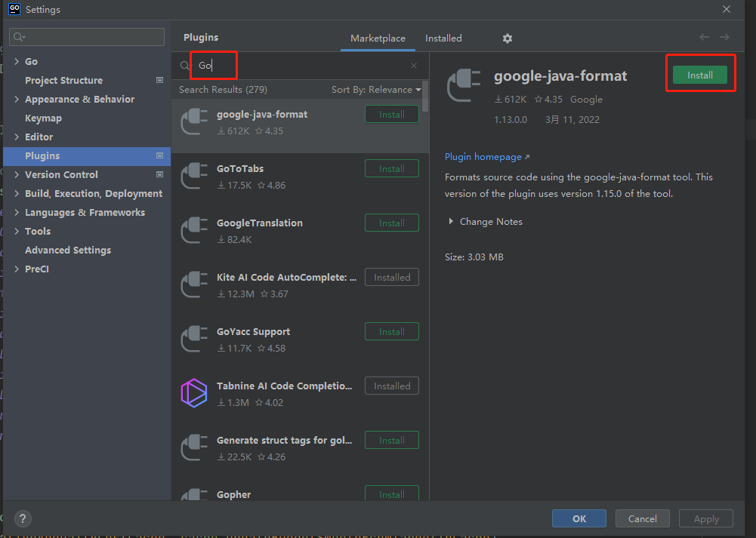This screenshot has height=538, width=756.
Task: Click the back navigation arrow
Action: (x=704, y=38)
